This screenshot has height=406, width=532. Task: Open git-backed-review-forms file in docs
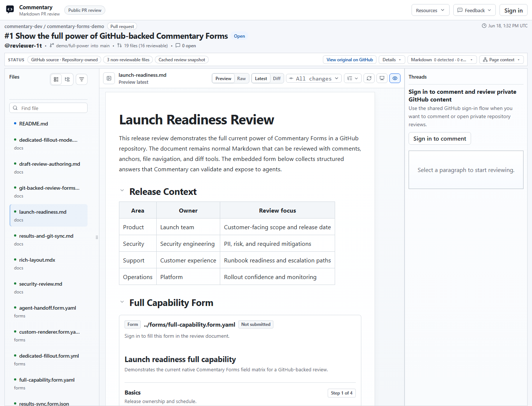click(x=48, y=192)
